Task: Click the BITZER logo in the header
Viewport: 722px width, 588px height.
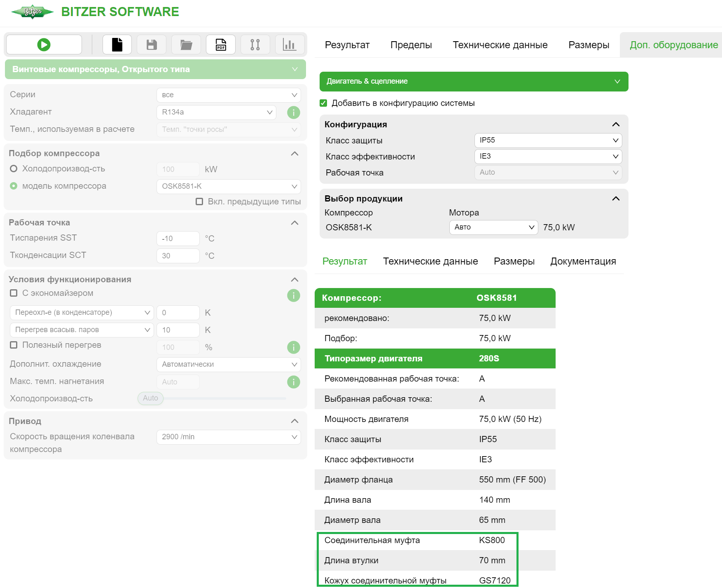Action: (x=33, y=12)
